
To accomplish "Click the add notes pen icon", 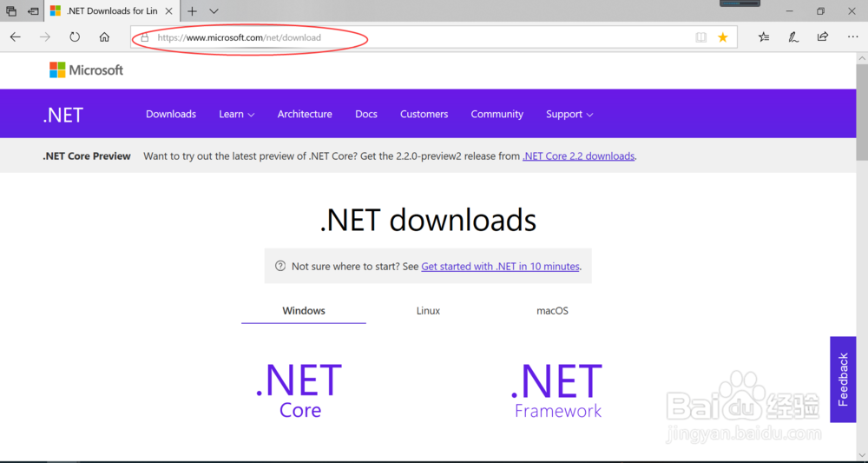I will click(x=793, y=37).
